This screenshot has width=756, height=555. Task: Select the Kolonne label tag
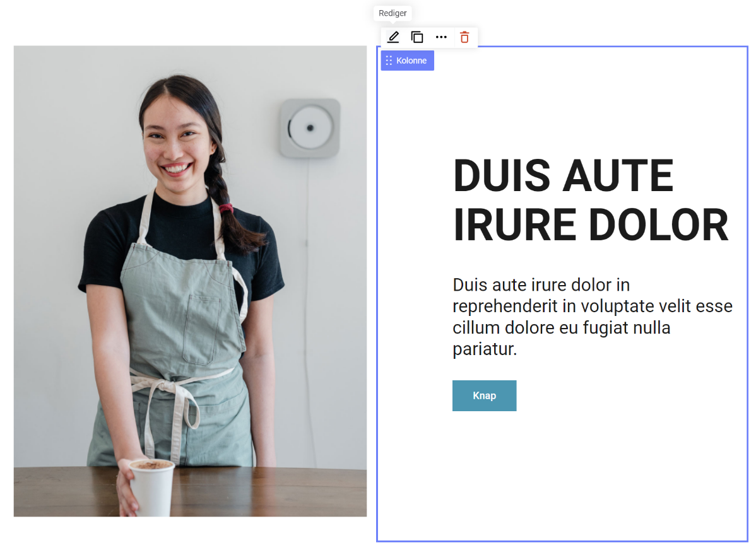[x=411, y=61]
